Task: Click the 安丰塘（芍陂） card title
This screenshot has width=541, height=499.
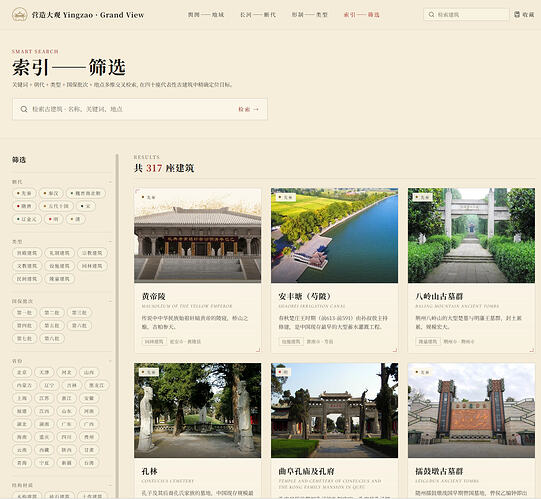Action: (305, 296)
